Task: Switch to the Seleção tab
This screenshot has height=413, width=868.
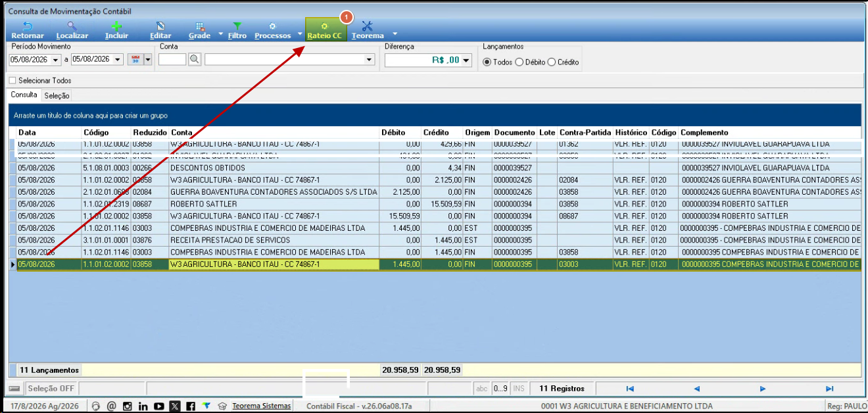Action: (x=57, y=95)
